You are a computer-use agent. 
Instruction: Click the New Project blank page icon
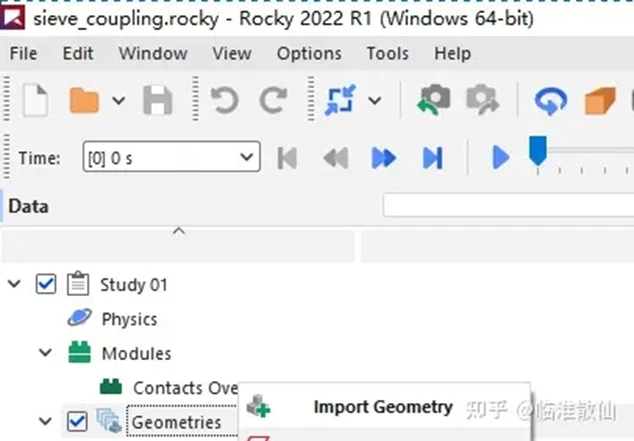[x=36, y=100]
